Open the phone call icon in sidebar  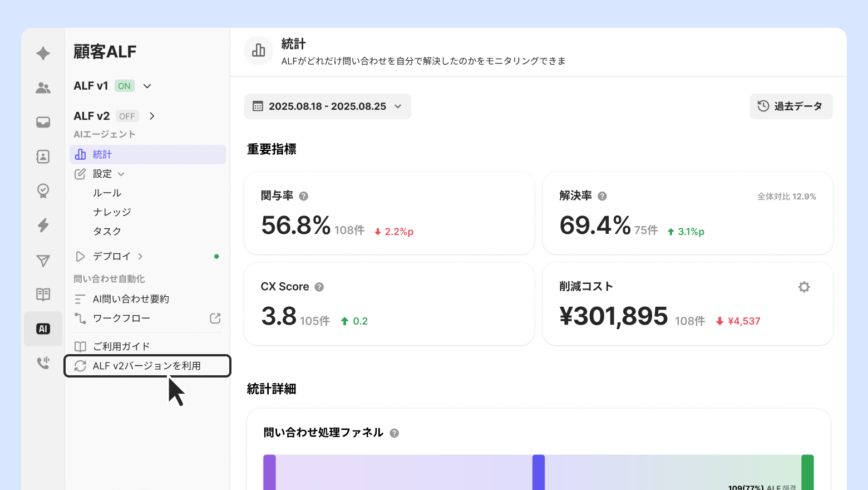coord(43,363)
